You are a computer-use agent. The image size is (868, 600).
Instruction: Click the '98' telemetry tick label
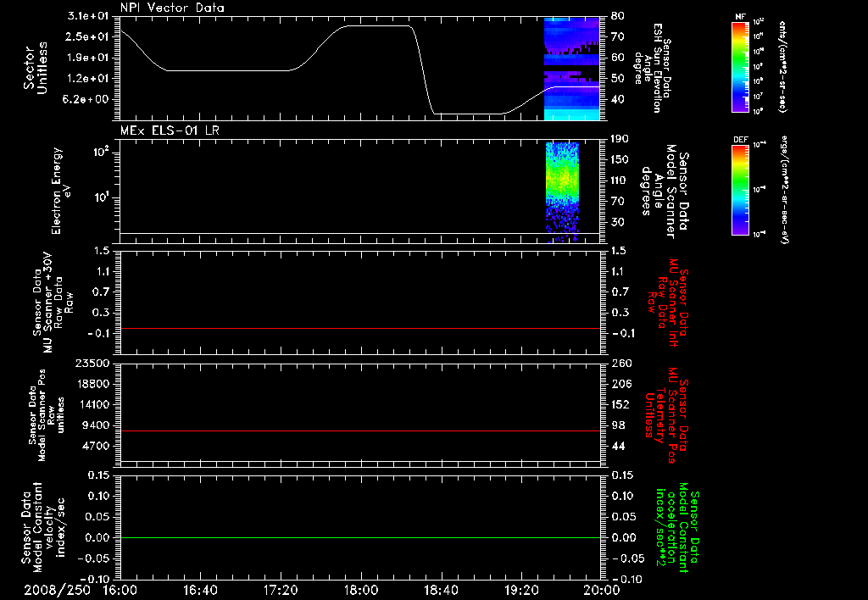click(618, 425)
